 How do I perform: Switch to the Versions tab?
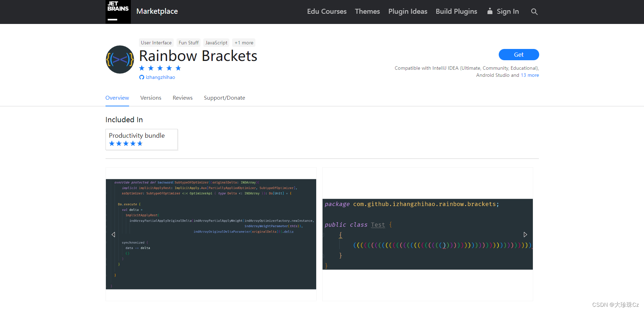pos(151,98)
